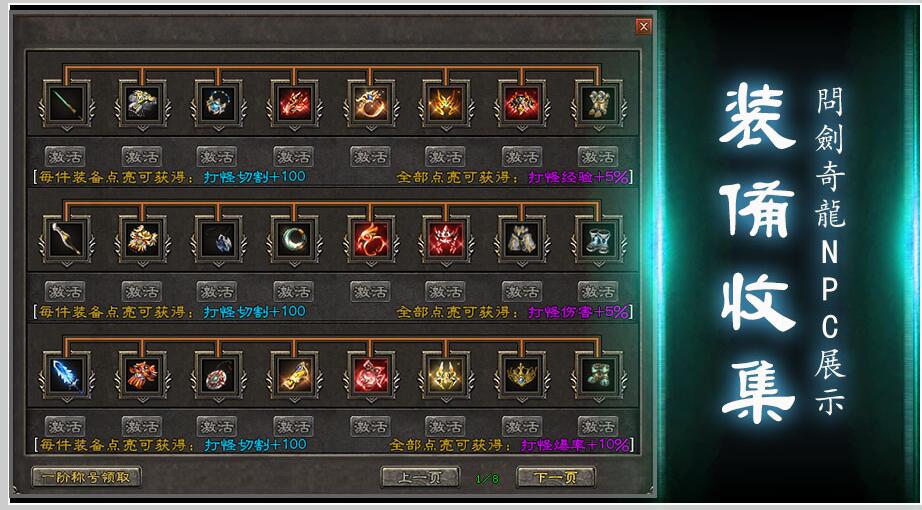Go to previous page with 上一页
This screenshot has height=510, width=922.
[x=420, y=478]
